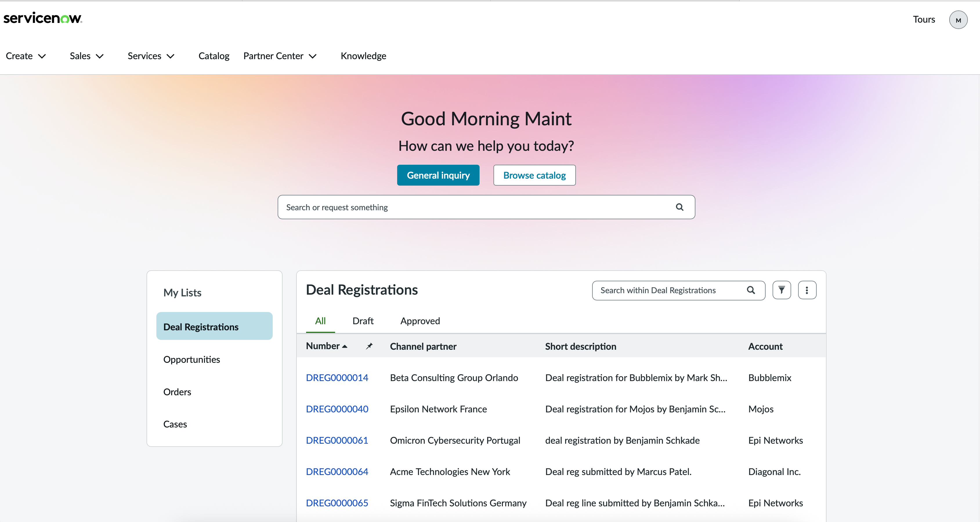Click cell Epsilon Network France
980x522 pixels.
[438, 409]
